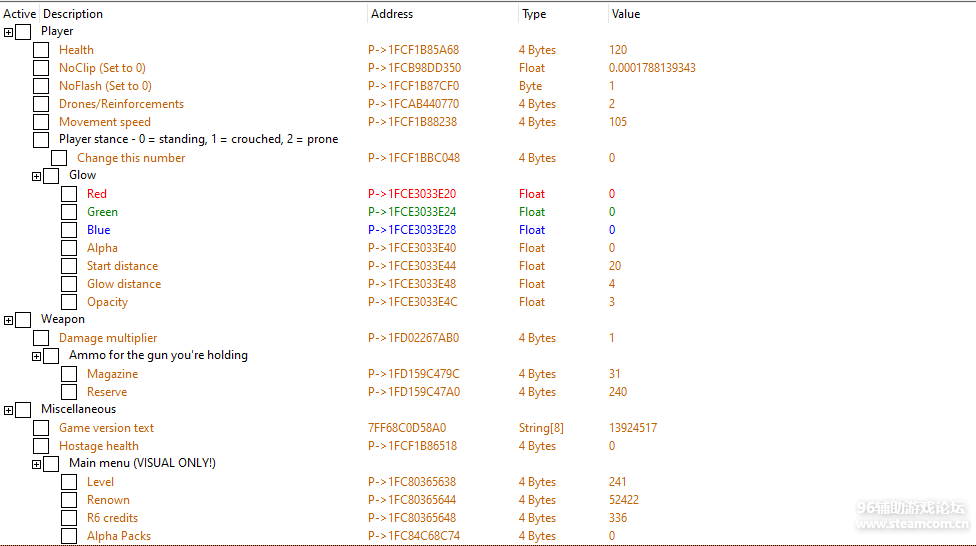976x546 pixels.
Task: Check the Damage multiplier checkbox
Action: click(x=41, y=338)
